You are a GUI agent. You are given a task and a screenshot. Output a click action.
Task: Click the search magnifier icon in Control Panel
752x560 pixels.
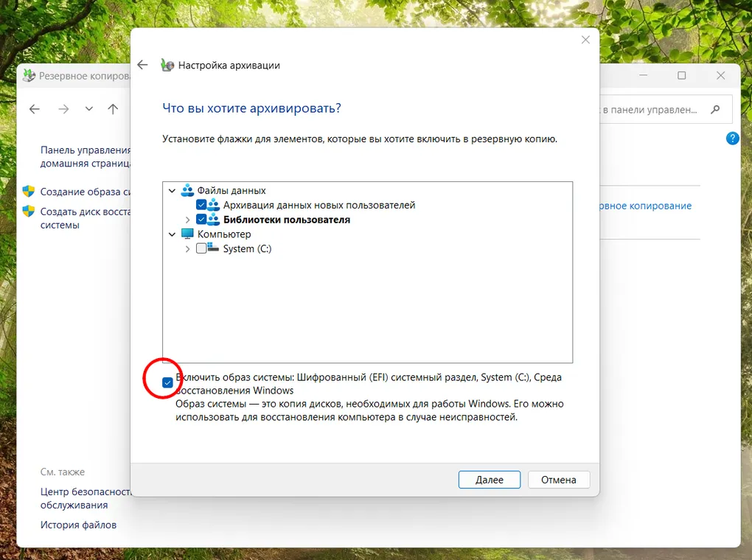pos(714,110)
